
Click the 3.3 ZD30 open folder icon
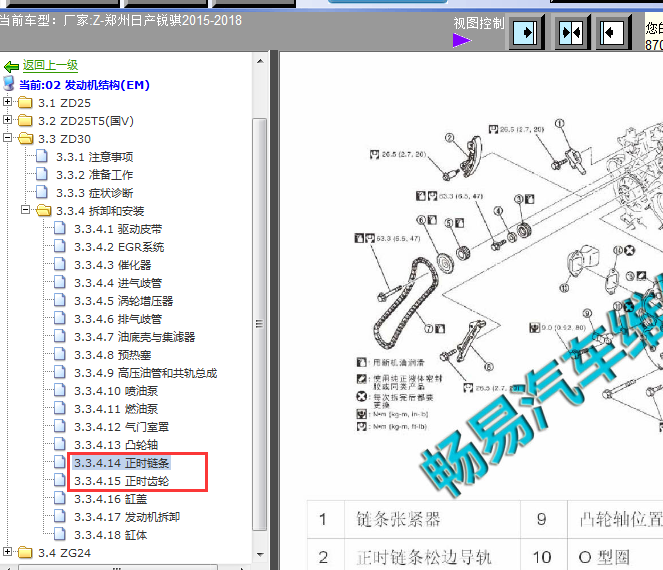(x=25, y=138)
